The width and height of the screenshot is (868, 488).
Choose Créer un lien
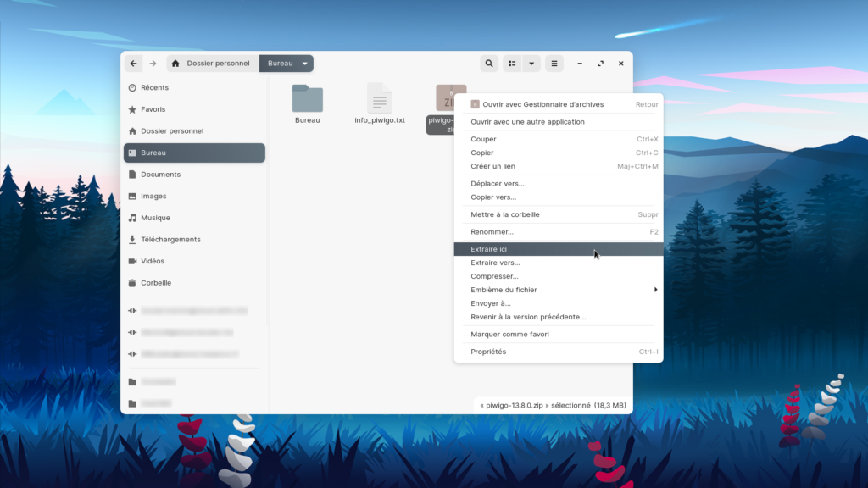tap(559, 167)
